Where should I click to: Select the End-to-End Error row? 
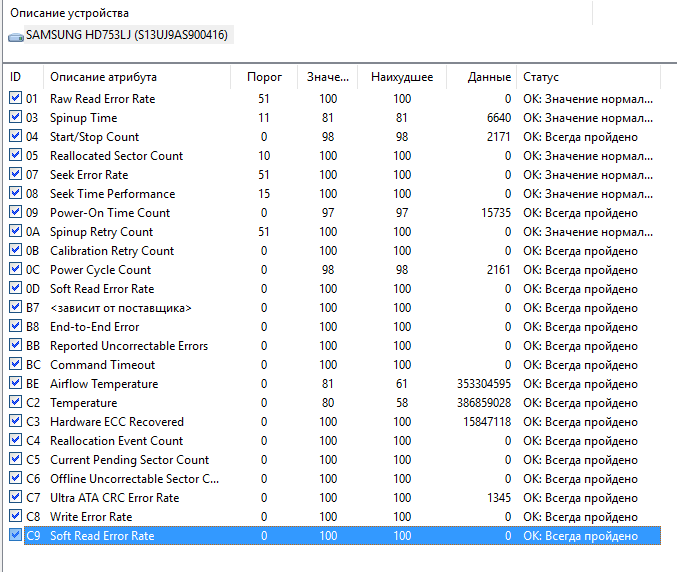point(342,327)
